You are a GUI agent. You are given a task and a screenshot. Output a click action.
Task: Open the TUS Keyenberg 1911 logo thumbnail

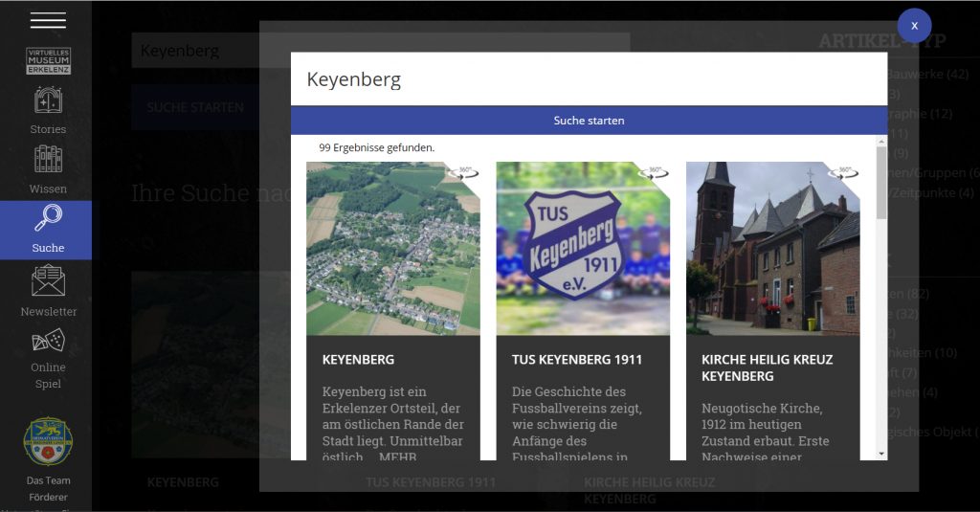tap(582, 249)
